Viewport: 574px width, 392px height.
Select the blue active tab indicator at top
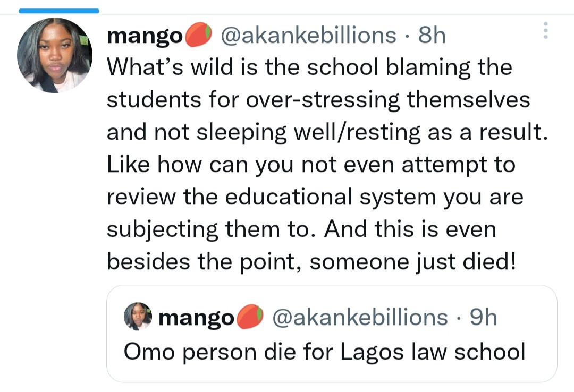59,10
